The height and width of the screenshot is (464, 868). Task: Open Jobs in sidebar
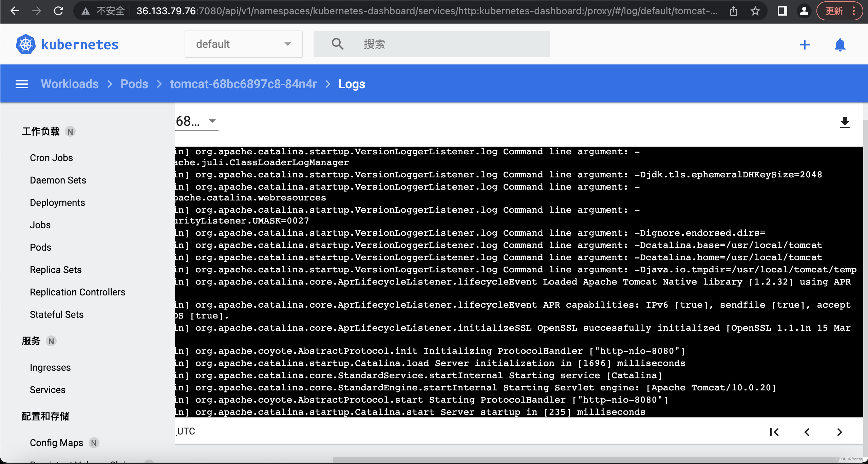(x=40, y=225)
